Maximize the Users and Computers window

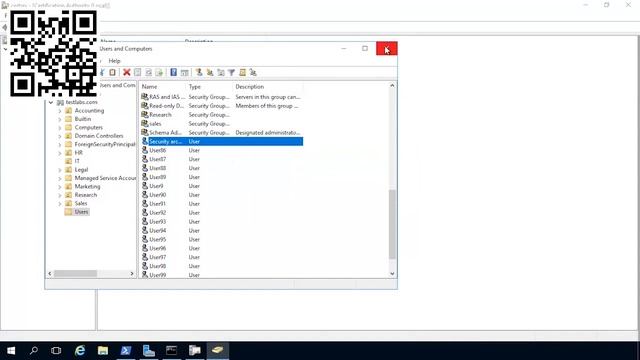(x=365, y=49)
